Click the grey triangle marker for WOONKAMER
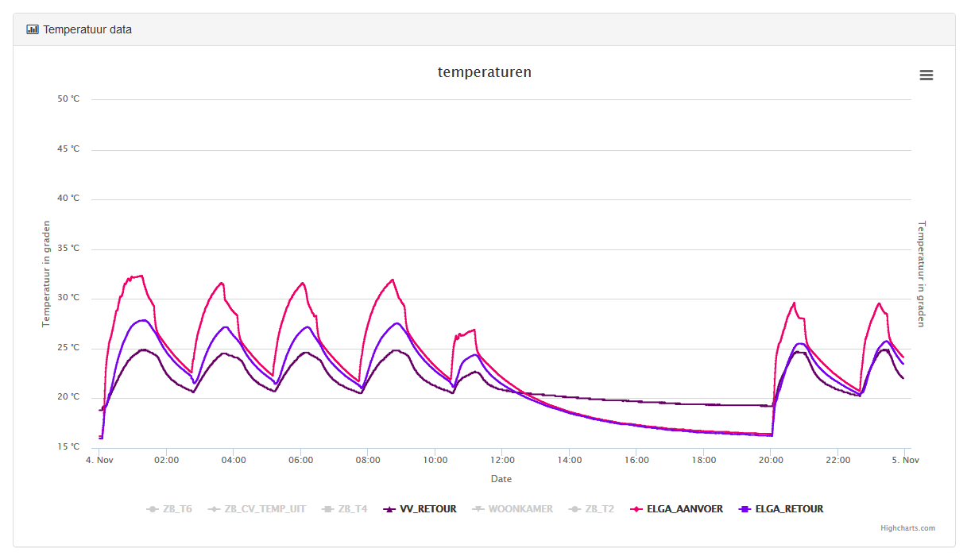967x560 pixels. 478,509
